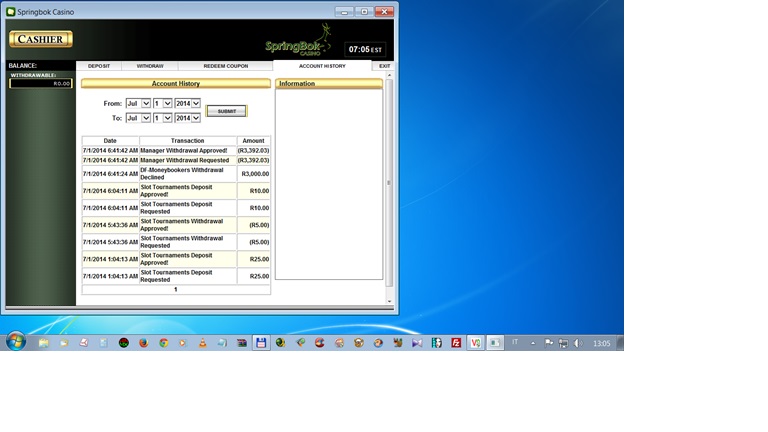Click the volume speaker tray icon
The height and width of the screenshot is (432, 768).
click(578, 343)
